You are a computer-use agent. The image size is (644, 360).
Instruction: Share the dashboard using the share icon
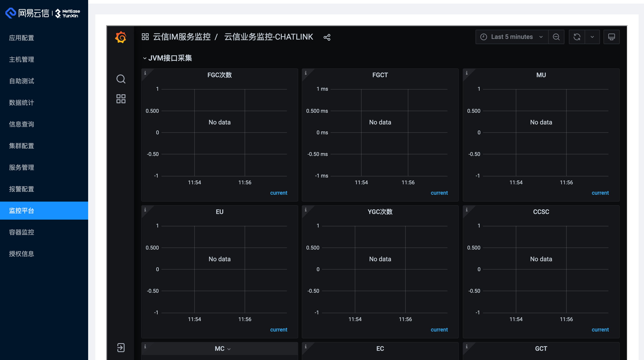(x=327, y=37)
